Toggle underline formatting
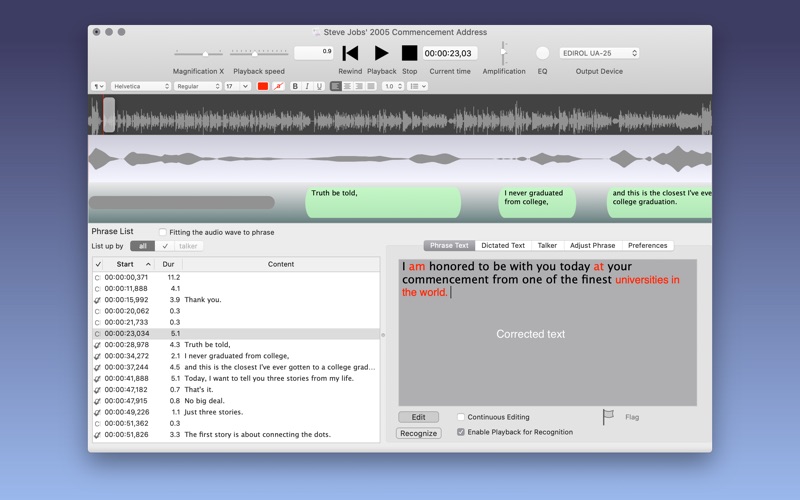Image resolution: width=800 pixels, height=500 pixels. pos(319,86)
